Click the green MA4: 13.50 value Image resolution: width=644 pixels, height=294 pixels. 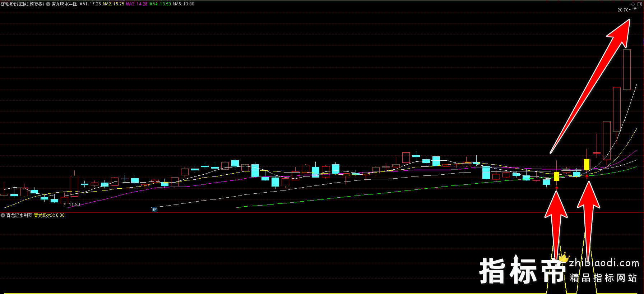click(x=160, y=4)
